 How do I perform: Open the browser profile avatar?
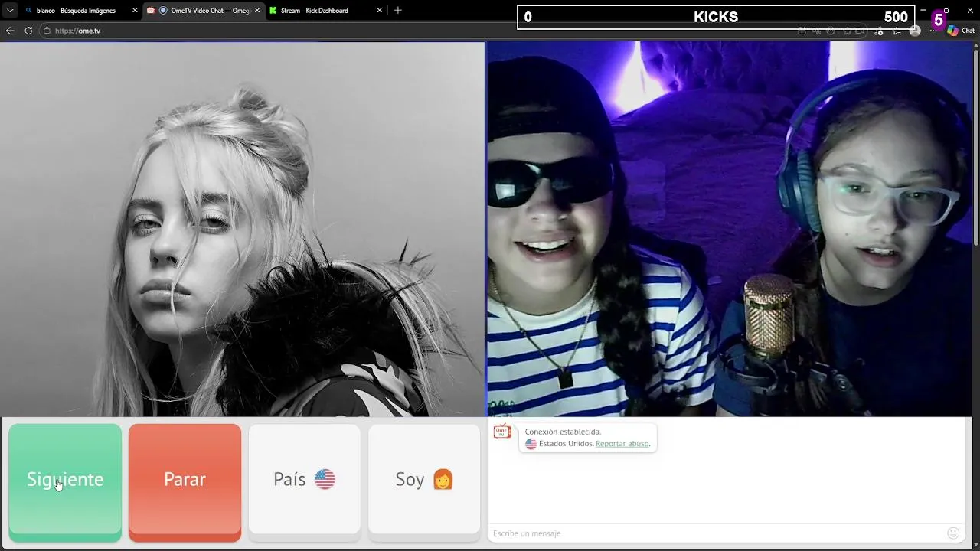[915, 31]
